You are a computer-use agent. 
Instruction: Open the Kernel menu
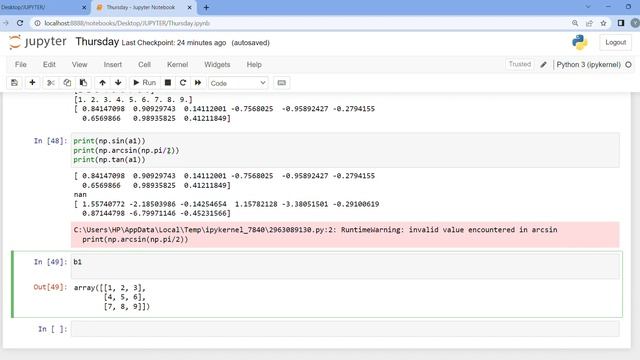point(178,64)
